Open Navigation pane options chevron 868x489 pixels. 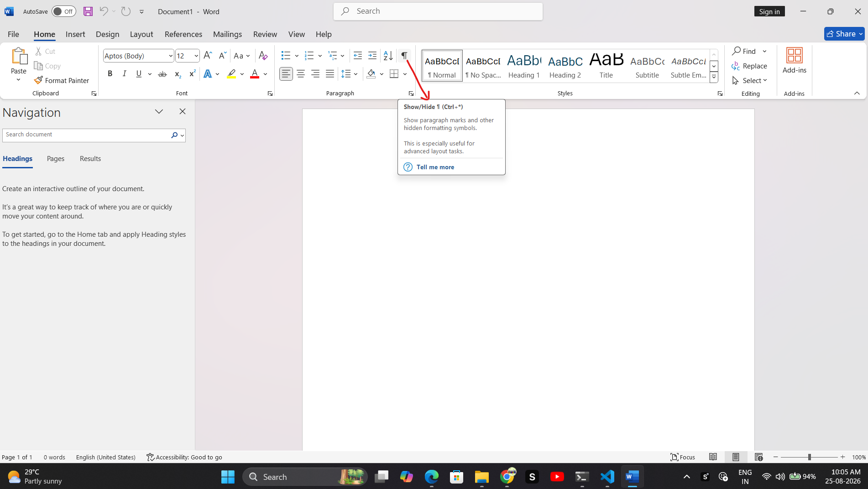tap(159, 111)
